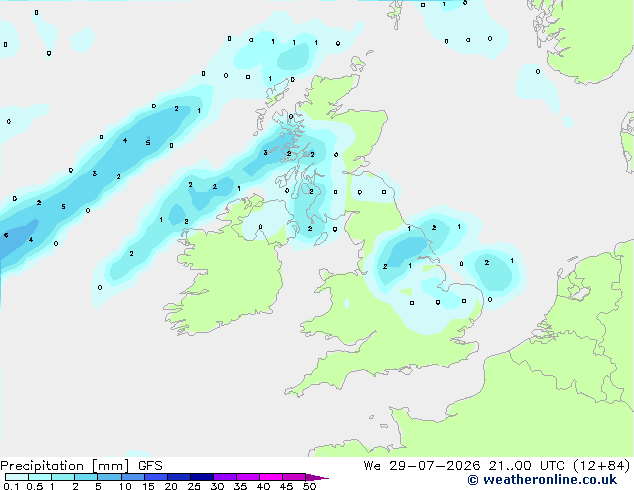Click the '6' precipitation value on map
Viewport: 634px width, 490px height.
(x=6, y=235)
